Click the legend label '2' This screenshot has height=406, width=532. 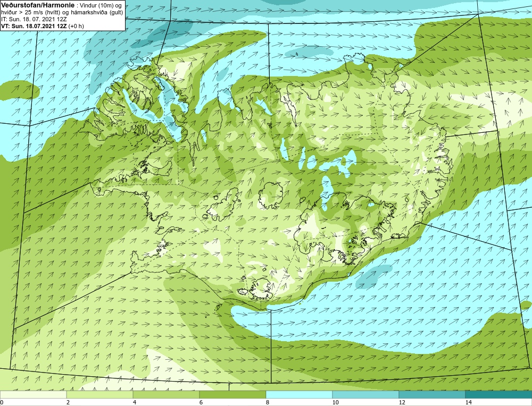68,402
